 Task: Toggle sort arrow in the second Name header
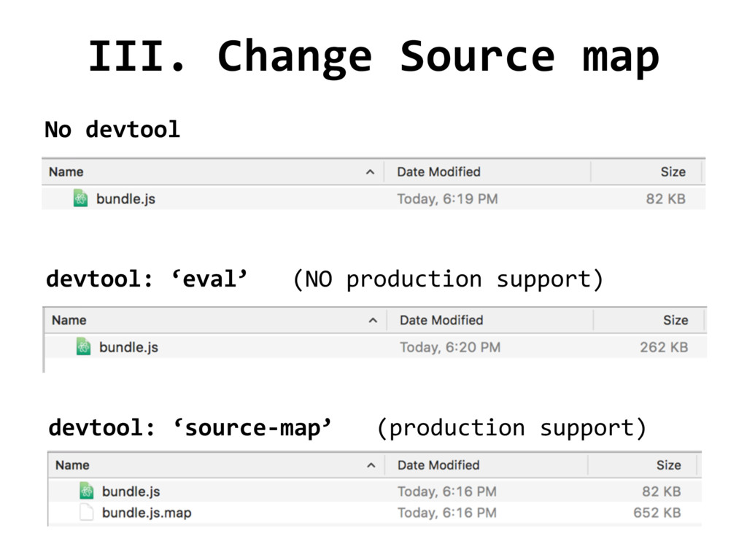373,320
